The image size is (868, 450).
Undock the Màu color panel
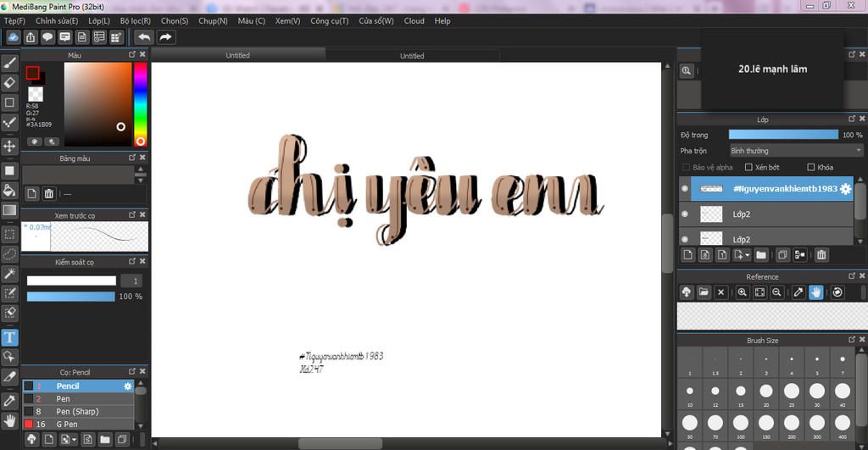tap(132, 54)
